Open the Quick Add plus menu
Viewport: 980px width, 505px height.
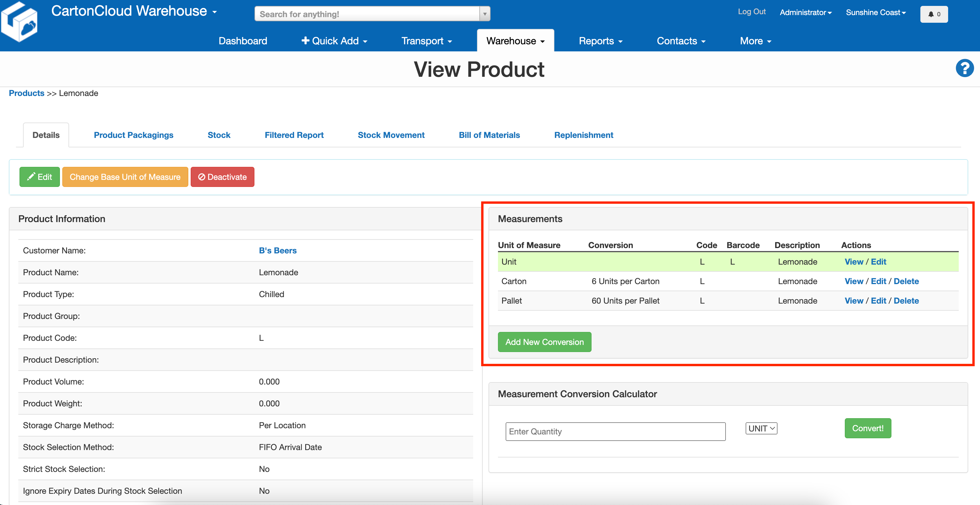point(334,41)
